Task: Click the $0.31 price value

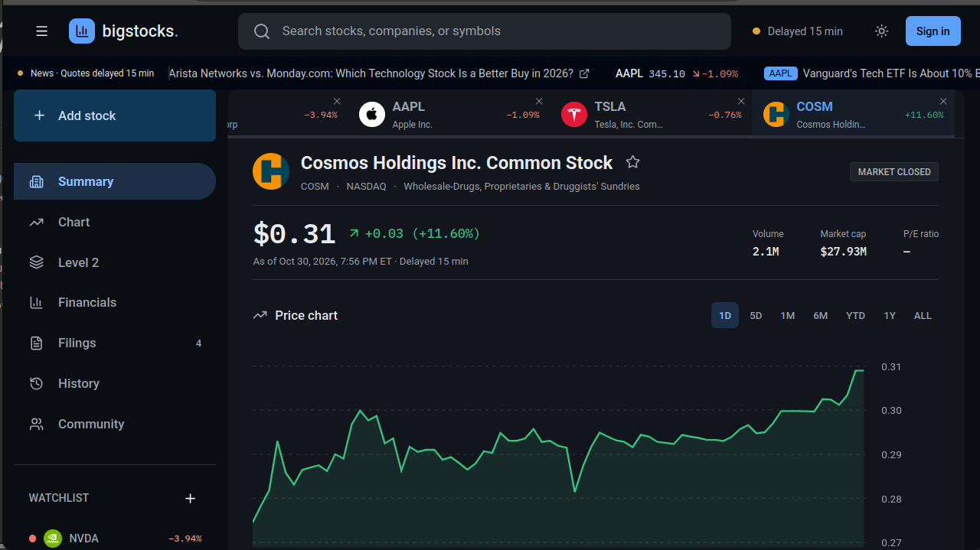Action: tap(294, 234)
